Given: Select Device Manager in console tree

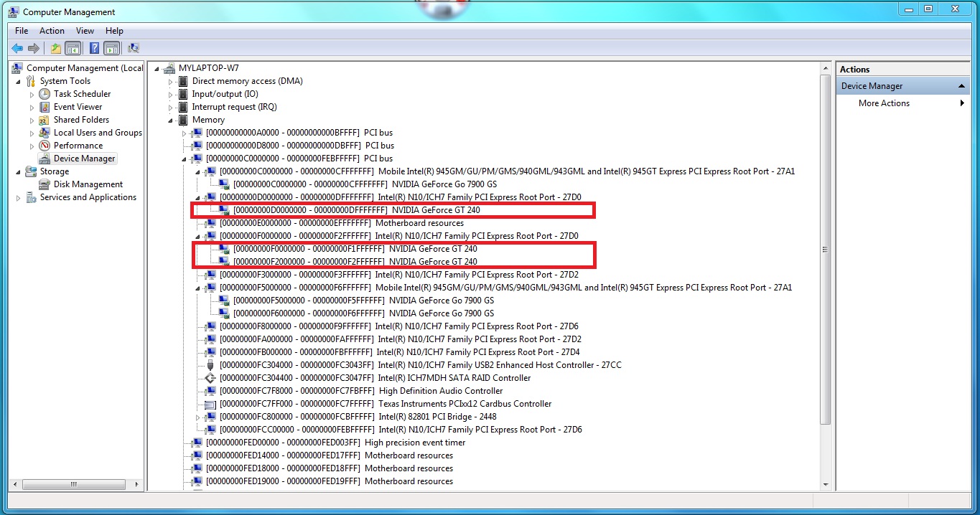Looking at the screenshot, I should pyautogui.click(x=85, y=159).
